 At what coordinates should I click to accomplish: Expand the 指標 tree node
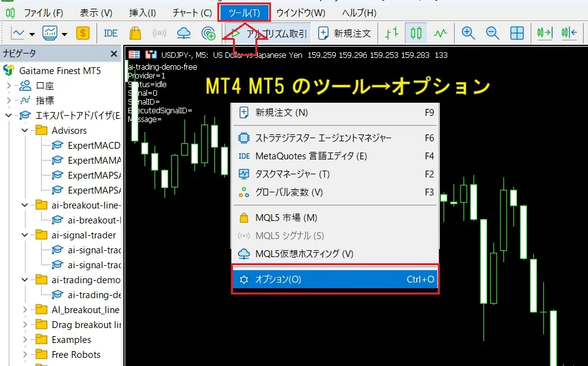[9, 100]
